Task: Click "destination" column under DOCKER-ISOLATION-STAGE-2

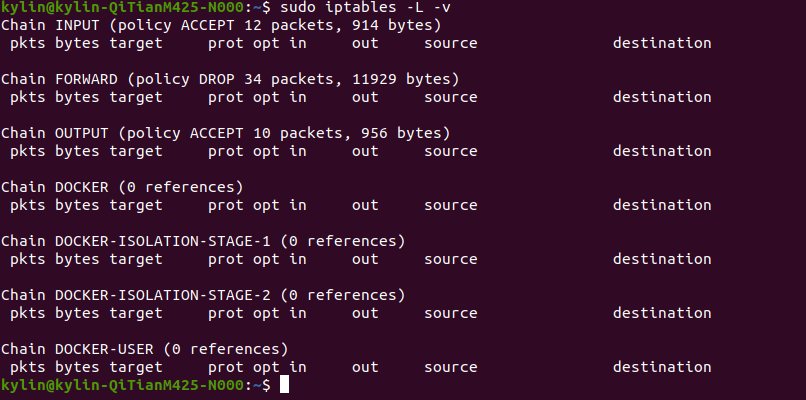Action: 662,313
